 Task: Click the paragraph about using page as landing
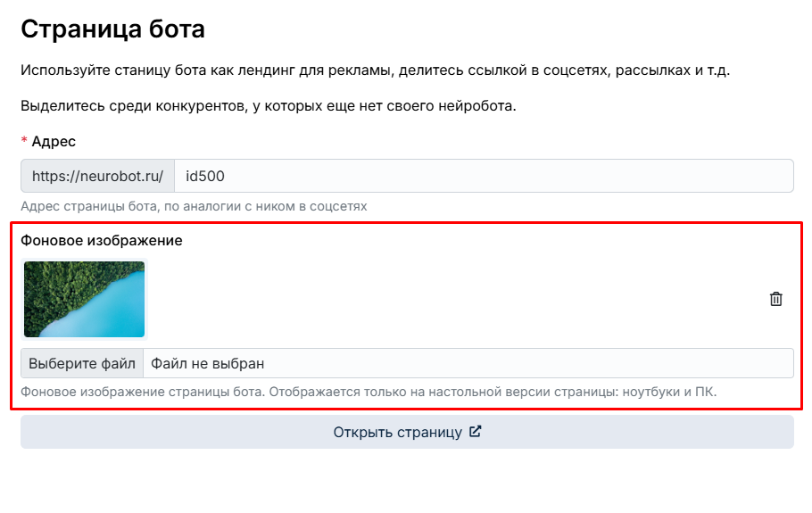click(x=376, y=70)
